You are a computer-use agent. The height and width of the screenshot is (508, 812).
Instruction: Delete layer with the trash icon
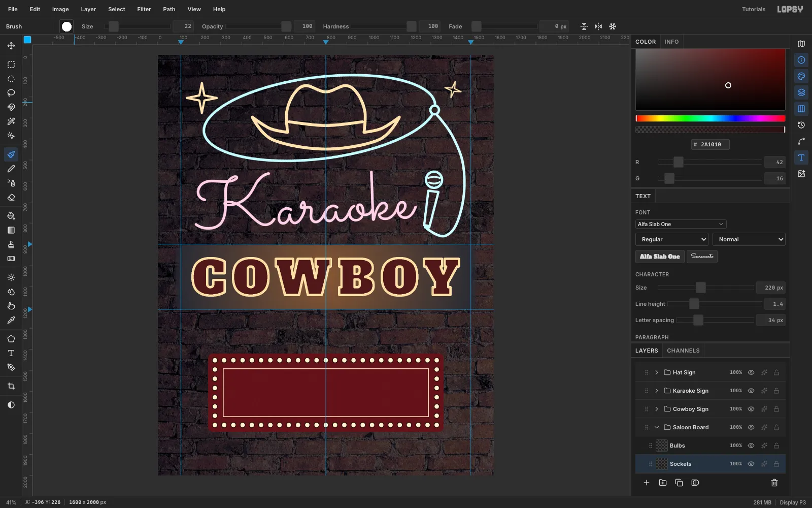click(774, 483)
